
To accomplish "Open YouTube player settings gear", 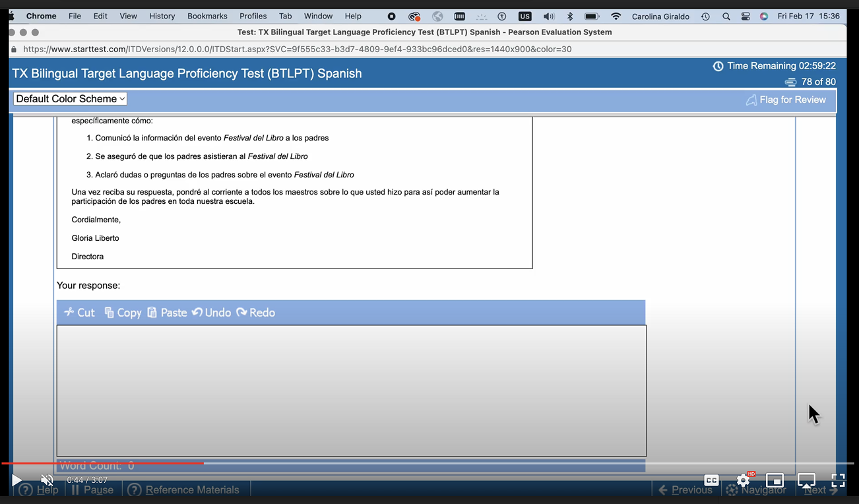I will coord(744,480).
